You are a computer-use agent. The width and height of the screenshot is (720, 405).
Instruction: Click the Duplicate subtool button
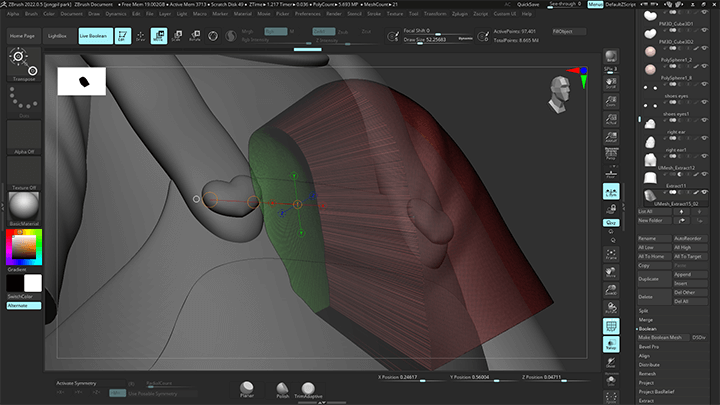(654, 279)
